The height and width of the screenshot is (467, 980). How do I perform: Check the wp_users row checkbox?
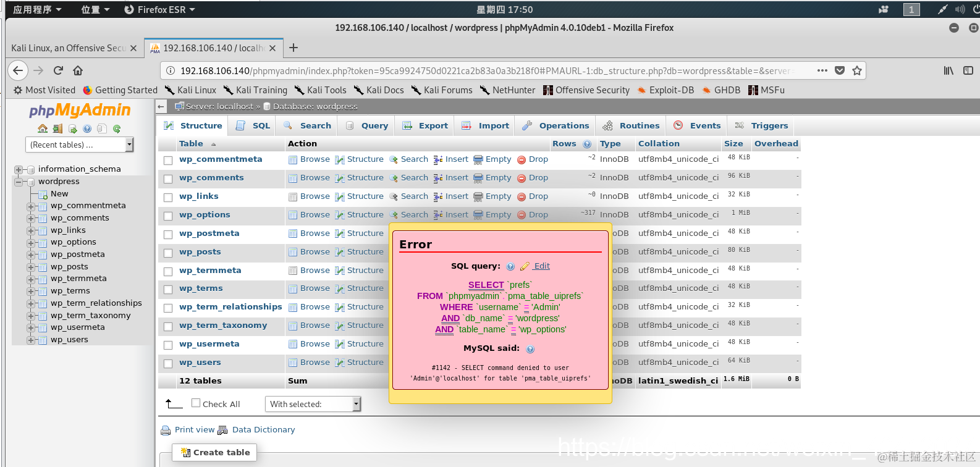point(168,363)
